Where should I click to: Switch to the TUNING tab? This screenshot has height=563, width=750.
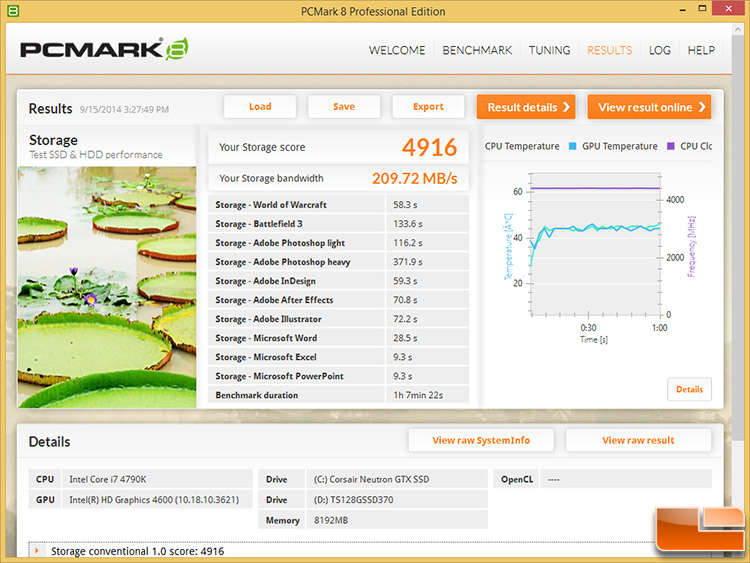[549, 50]
